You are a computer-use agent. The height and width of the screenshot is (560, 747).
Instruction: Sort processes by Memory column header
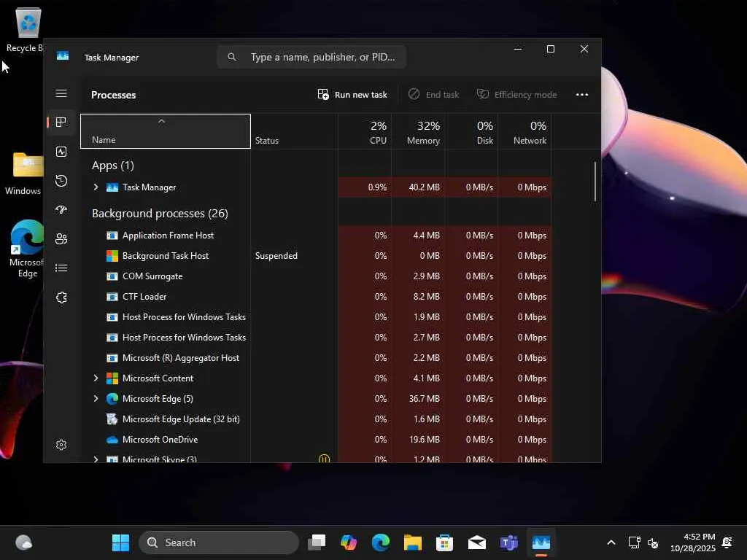click(x=419, y=131)
